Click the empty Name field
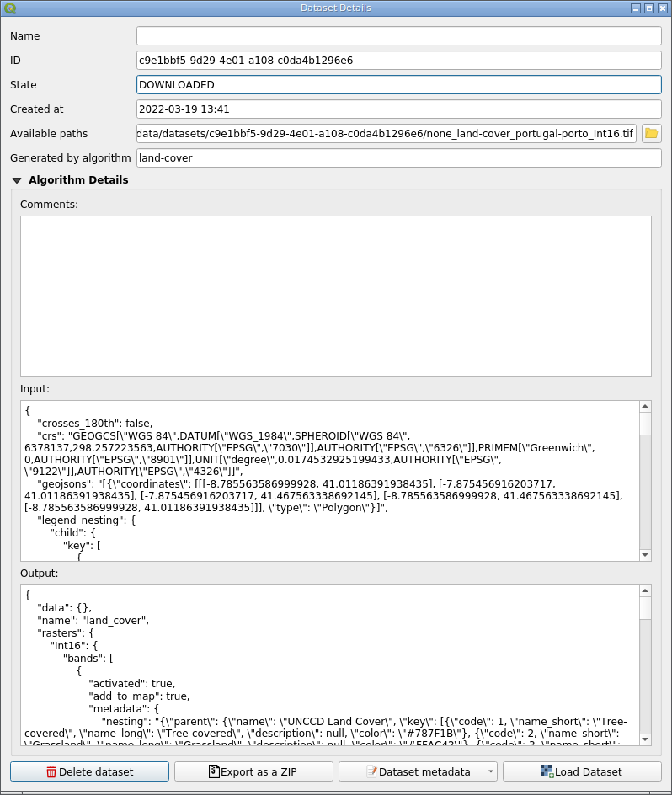This screenshot has width=672, height=795. (x=398, y=36)
